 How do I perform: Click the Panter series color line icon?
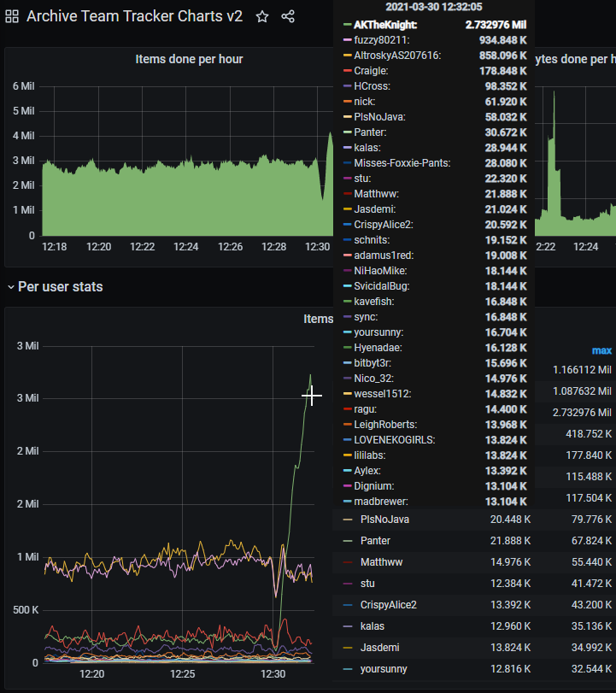pyautogui.click(x=347, y=541)
